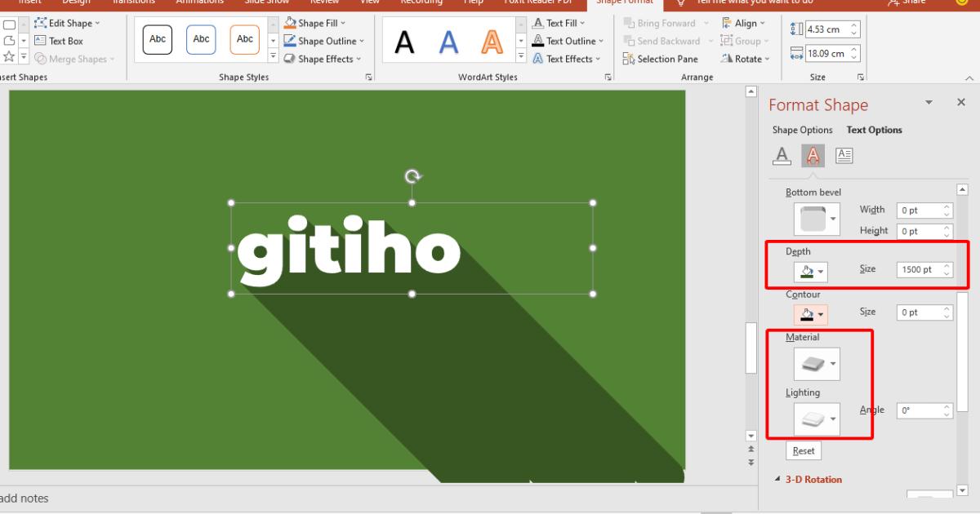Rotate the text box with the rotation handle
The height and width of the screenshot is (514, 980).
pos(412,176)
